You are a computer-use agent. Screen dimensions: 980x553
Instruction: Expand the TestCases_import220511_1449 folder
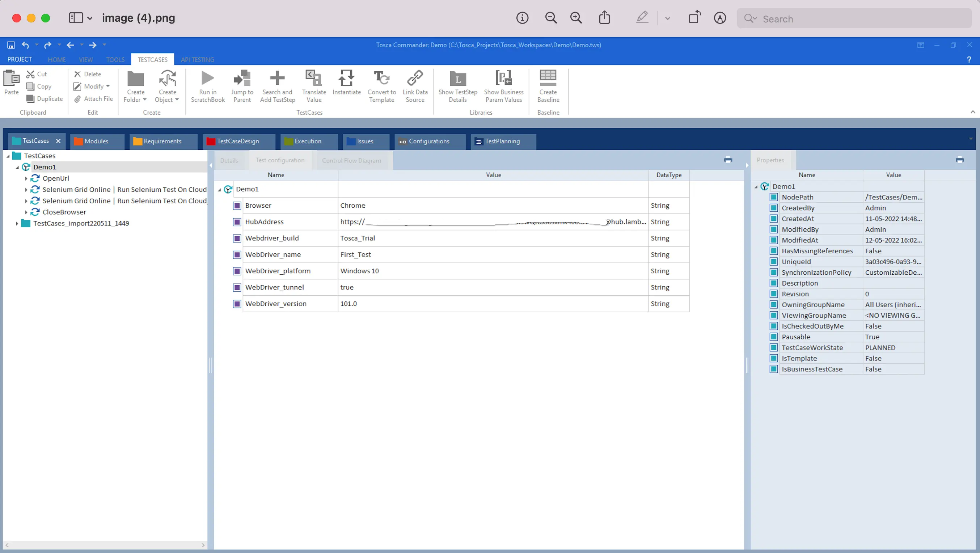[x=17, y=224]
